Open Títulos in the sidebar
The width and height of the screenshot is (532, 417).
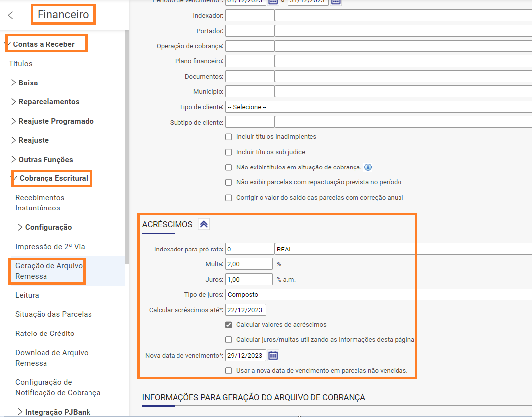(x=21, y=64)
